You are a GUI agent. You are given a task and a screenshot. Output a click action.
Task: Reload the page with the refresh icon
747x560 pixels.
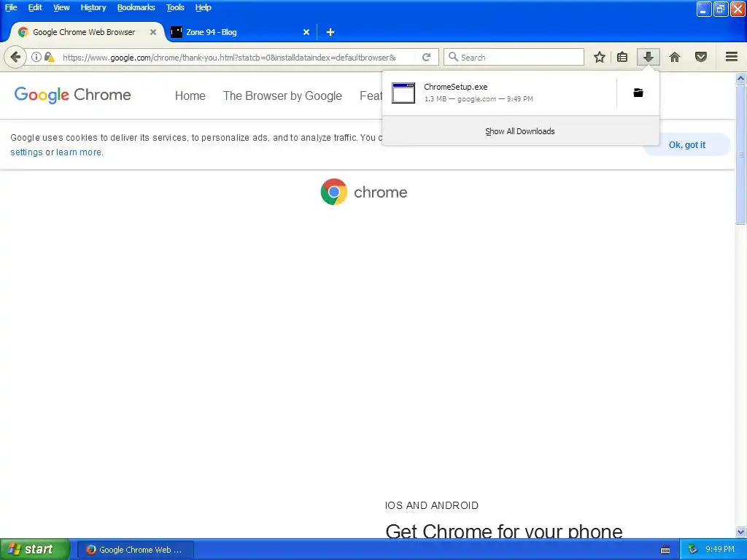(x=426, y=57)
